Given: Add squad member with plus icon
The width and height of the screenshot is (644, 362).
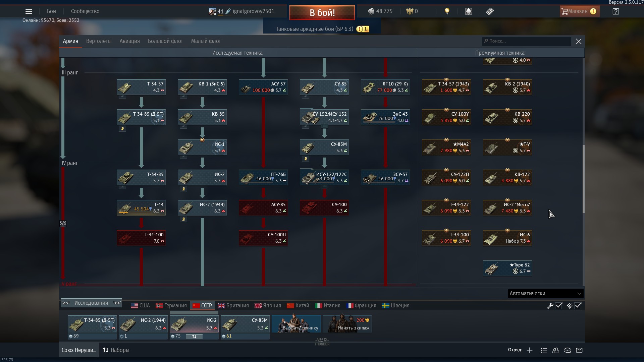Looking at the screenshot, I should coord(530,350).
